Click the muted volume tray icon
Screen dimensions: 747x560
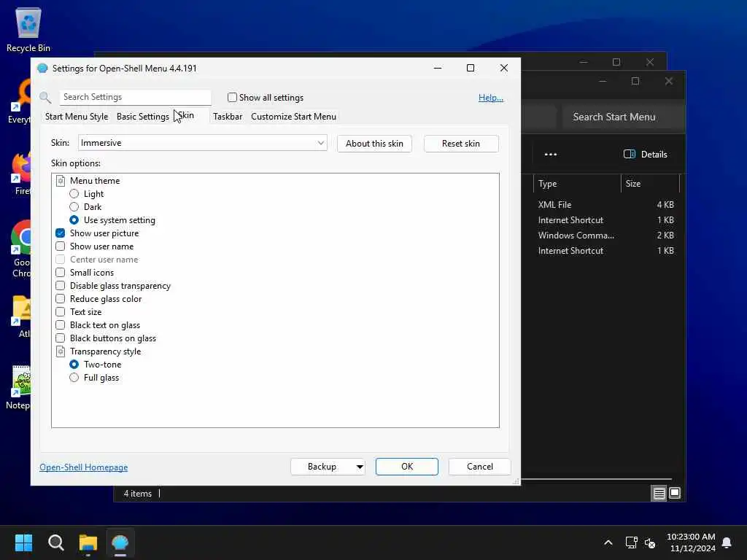(x=650, y=542)
